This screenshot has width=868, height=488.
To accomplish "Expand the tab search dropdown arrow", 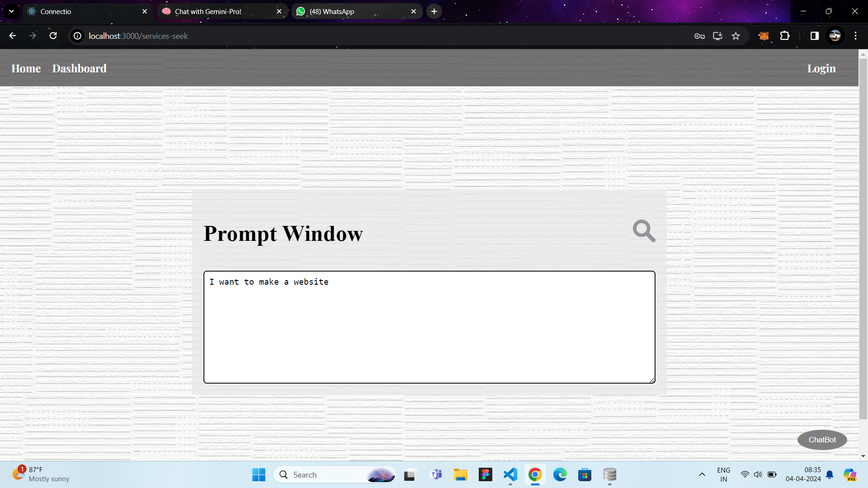I will tap(11, 11).
